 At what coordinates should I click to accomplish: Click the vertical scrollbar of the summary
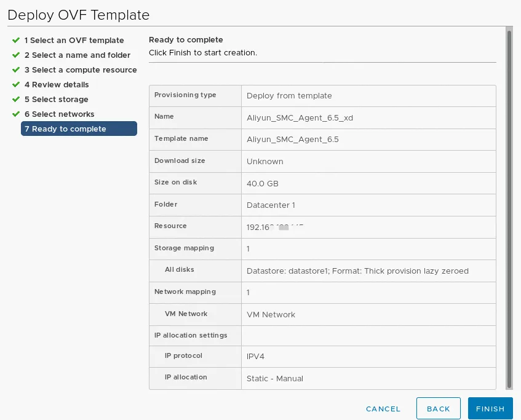509,209
